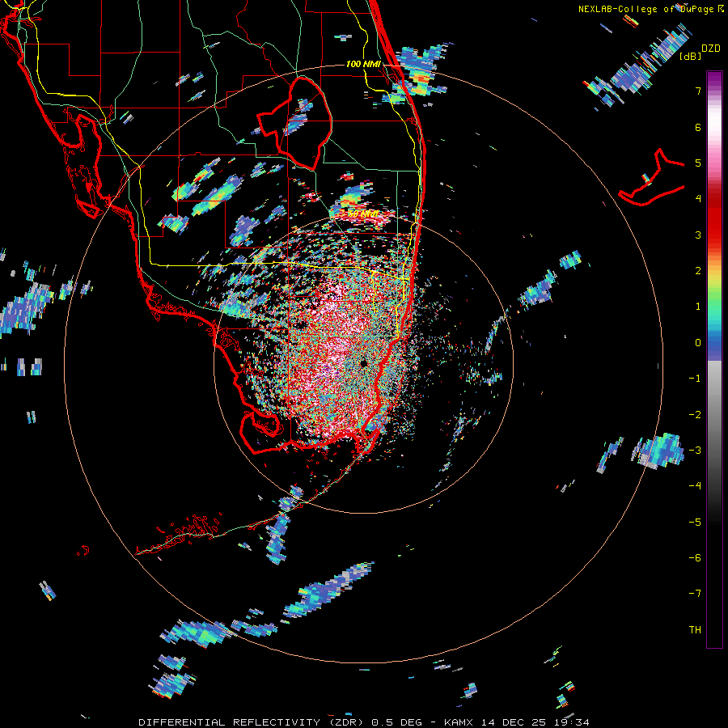Click the 6 tick label on the scale
Viewport: 728px width, 728px height.
click(698, 127)
